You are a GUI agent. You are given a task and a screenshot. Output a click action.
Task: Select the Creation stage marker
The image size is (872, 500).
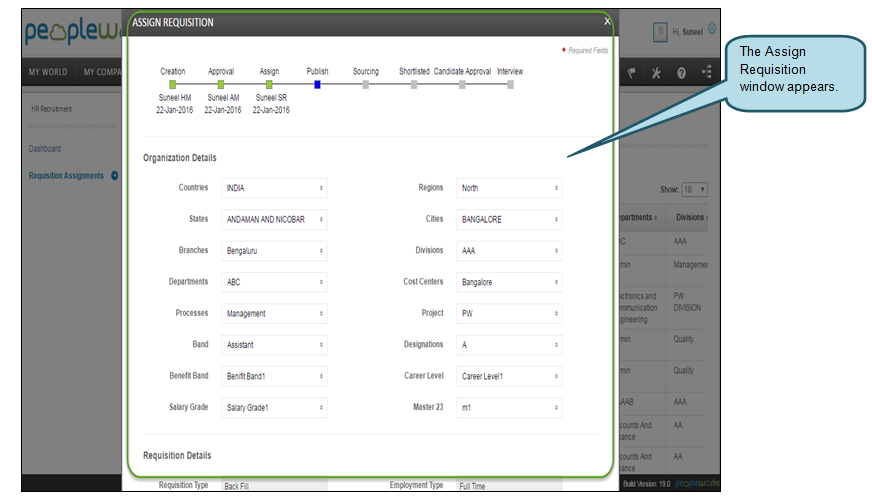(x=173, y=85)
